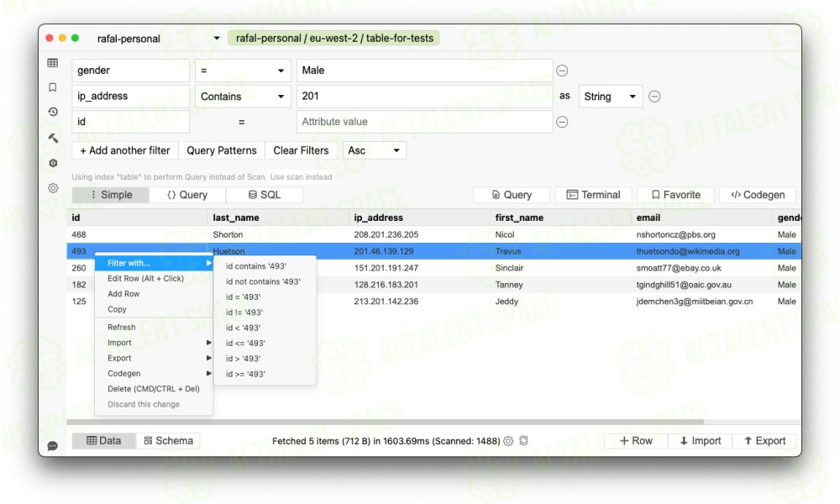840x504 pixels.
Task: Click the empty Attribute value field
Action: tap(425, 122)
